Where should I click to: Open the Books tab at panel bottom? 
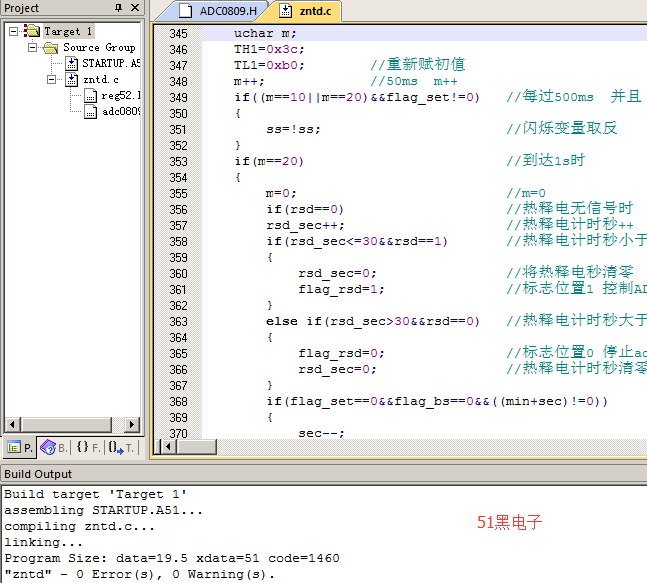(54, 447)
